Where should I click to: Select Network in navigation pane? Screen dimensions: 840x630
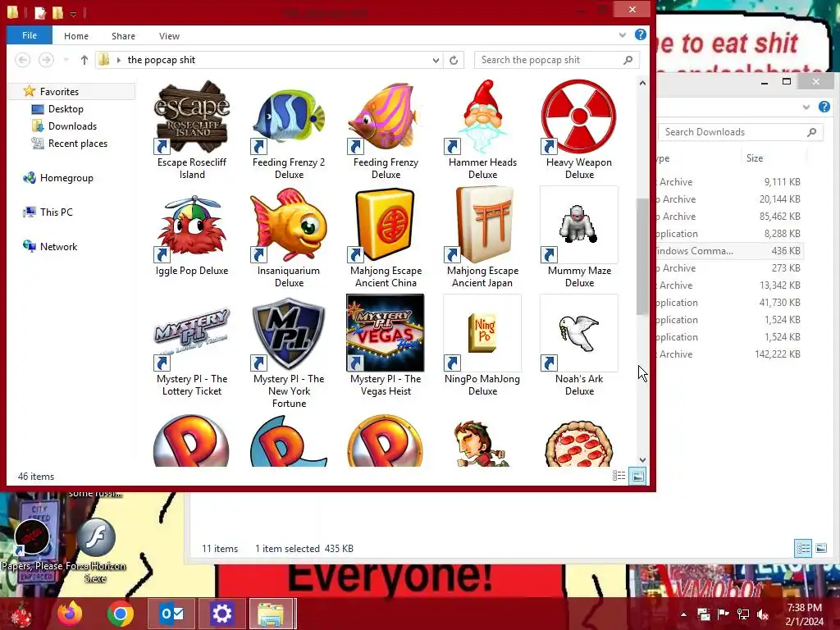[x=58, y=246]
